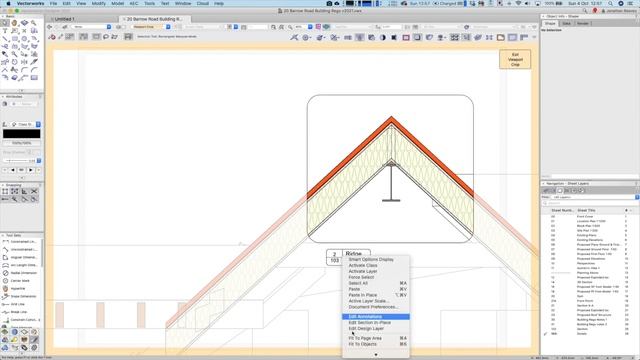640x360 pixels.
Task: Choose Edit Design Layer in context menu
Action: tap(376, 329)
